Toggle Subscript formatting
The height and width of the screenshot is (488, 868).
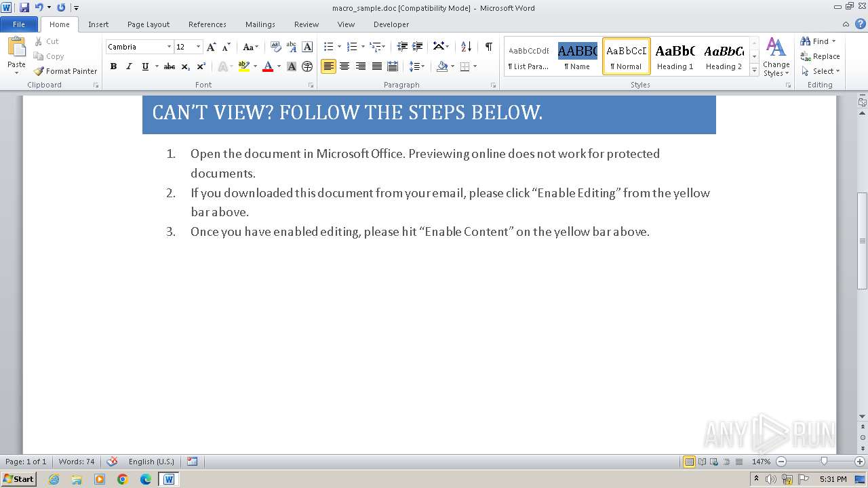click(x=185, y=66)
